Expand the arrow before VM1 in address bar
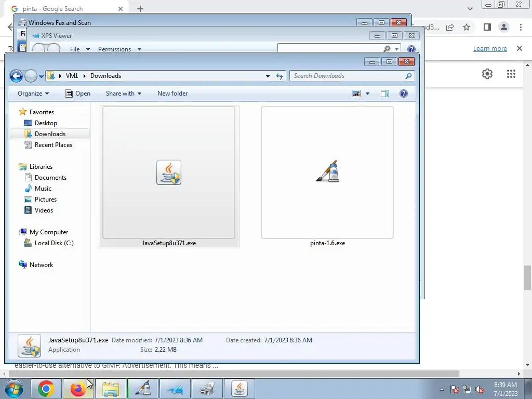The height and width of the screenshot is (399, 532). [x=60, y=76]
